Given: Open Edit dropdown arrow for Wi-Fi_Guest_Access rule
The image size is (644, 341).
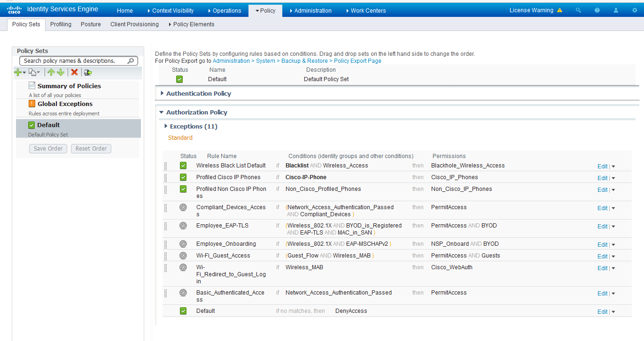Looking at the screenshot, I should coord(613,257).
